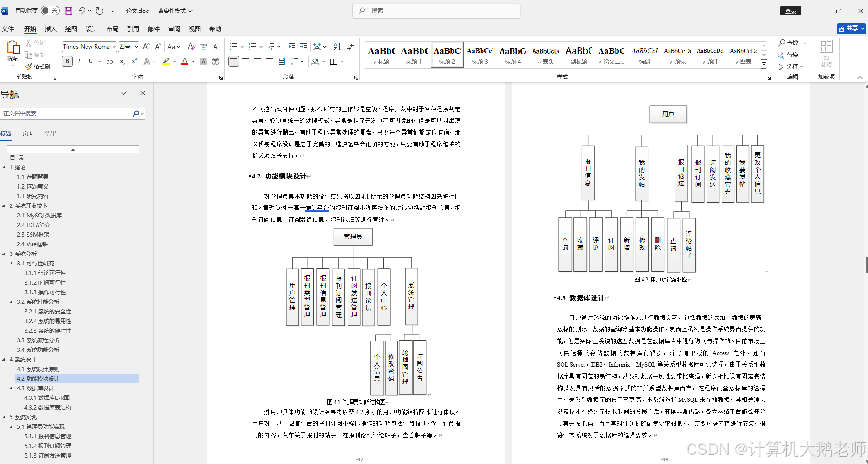This screenshot has height=464, width=868.
Task: Click the Save icon in title bar
Action: pyautogui.click(x=69, y=11)
